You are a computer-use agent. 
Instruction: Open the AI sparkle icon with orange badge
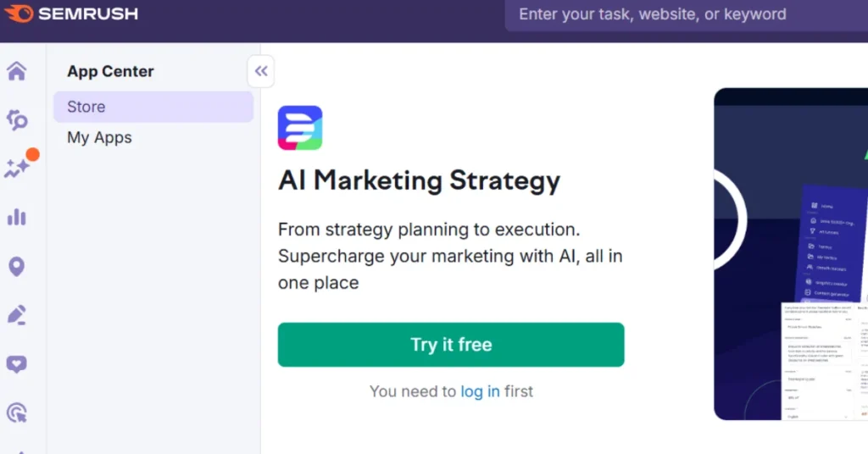pyautogui.click(x=17, y=168)
